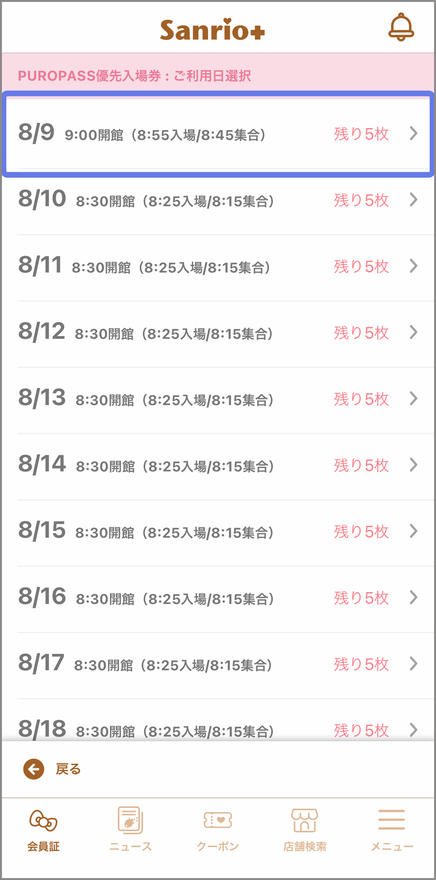Select 8/16 remaining tickets label

pyautogui.click(x=361, y=598)
